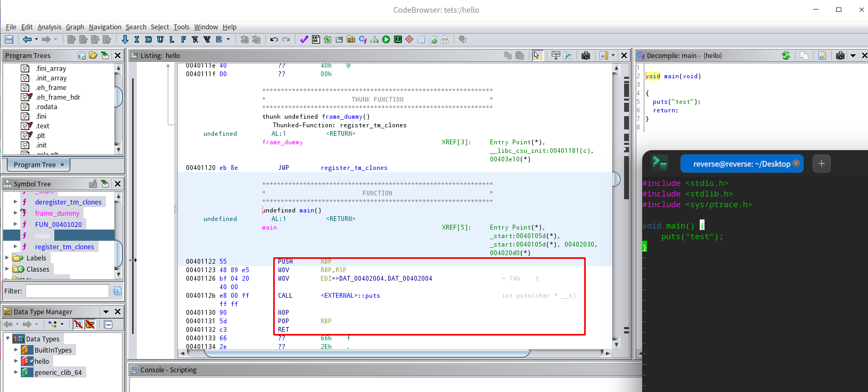Open the Data Type Manager menu dropdown
Screen dimensions: 868x392
click(x=106, y=312)
